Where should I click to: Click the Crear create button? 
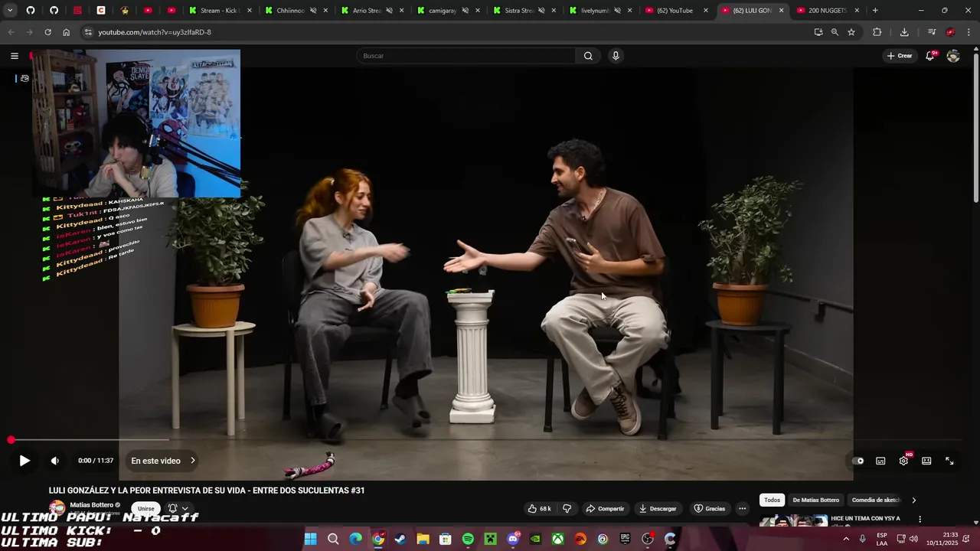tap(900, 56)
